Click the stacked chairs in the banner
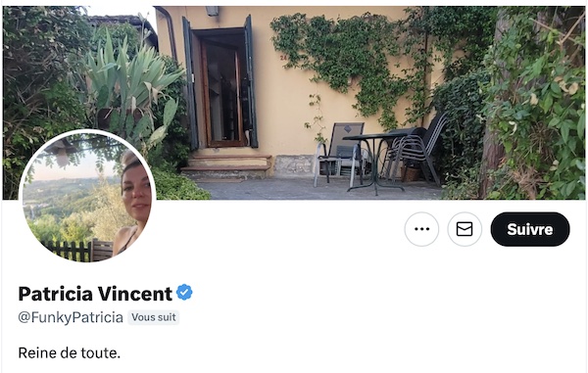This screenshot has height=373, width=588. (x=417, y=150)
